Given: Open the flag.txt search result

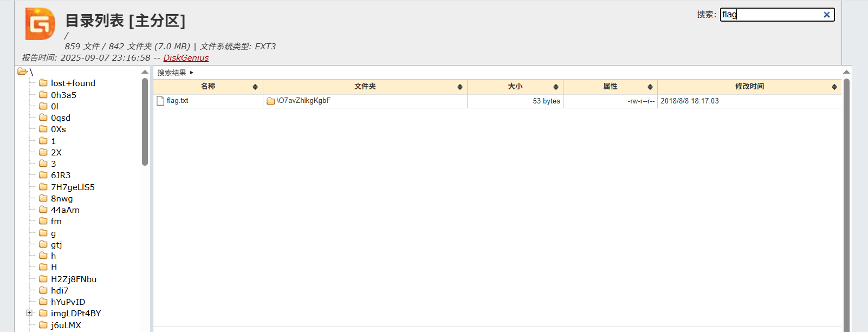Looking at the screenshot, I should tap(177, 101).
